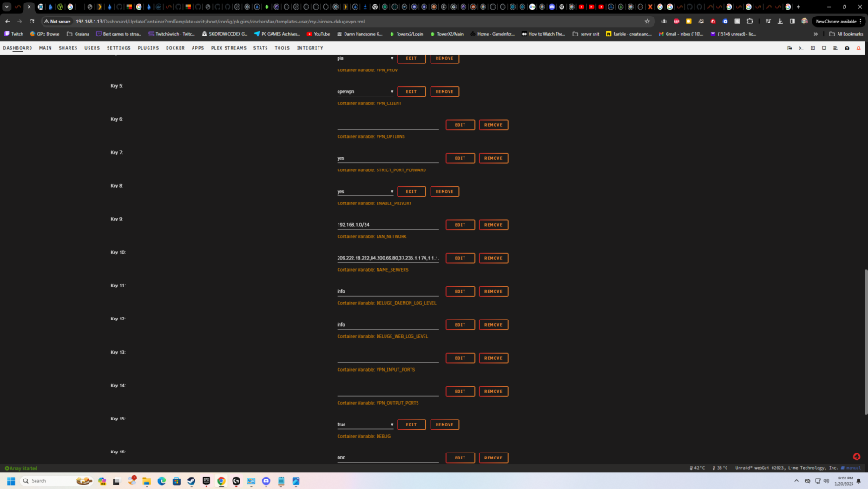Expand the DEBUG dropdown showing true
The height and width of the screenshot is (489, 868).
[x=365, y=424]
